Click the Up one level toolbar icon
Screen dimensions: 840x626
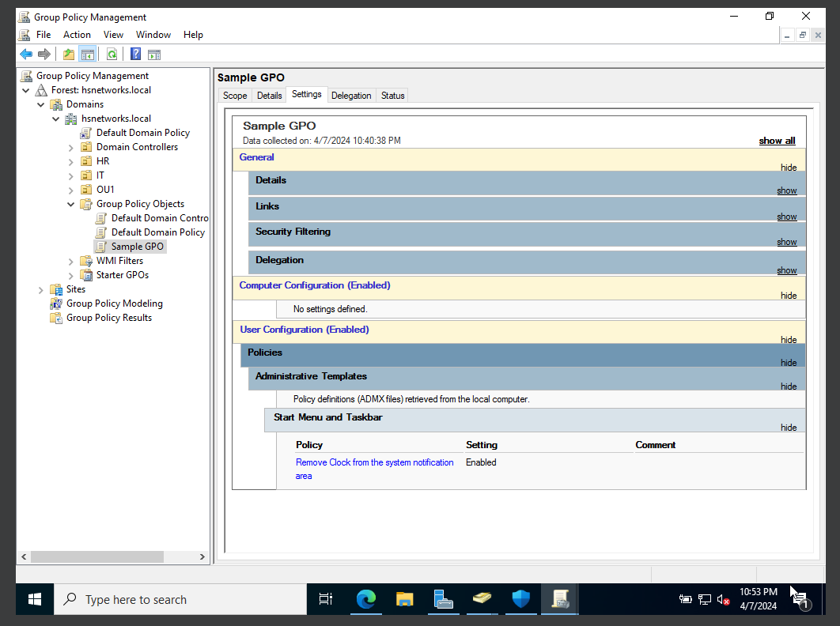tap(69, 55)
